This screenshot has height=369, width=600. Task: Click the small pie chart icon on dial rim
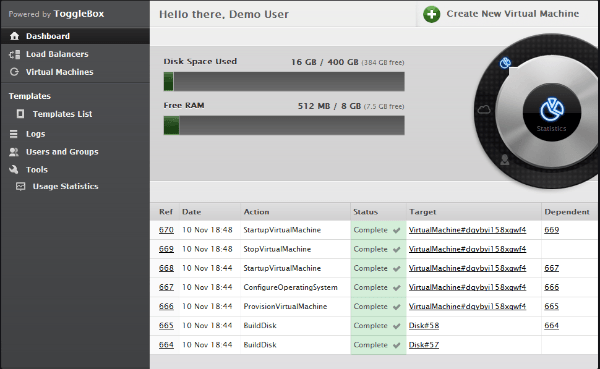505,63
